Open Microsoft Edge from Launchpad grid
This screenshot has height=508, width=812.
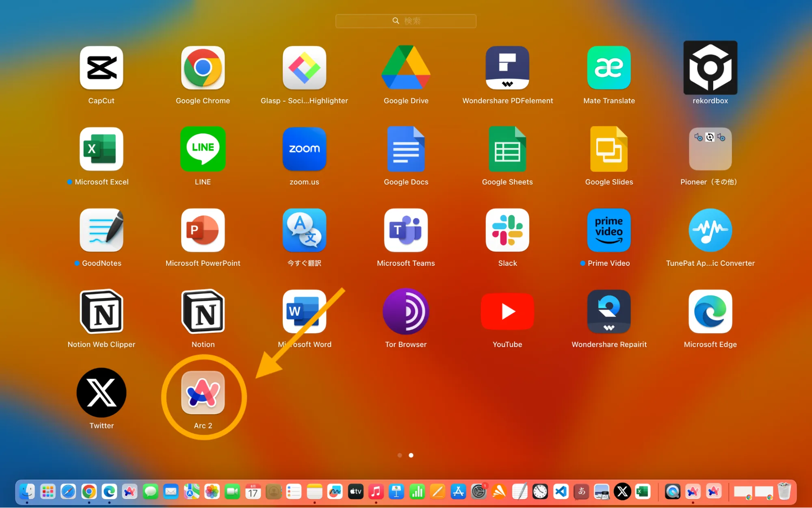pyautogui.click(x=710, y=312)
